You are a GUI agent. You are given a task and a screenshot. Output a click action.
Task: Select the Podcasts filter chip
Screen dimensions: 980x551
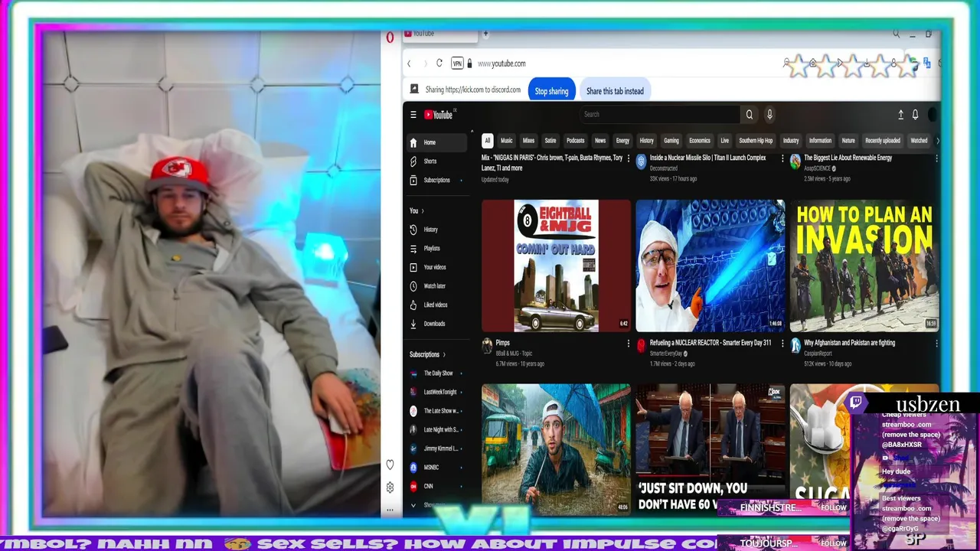[x=575, y=141]
